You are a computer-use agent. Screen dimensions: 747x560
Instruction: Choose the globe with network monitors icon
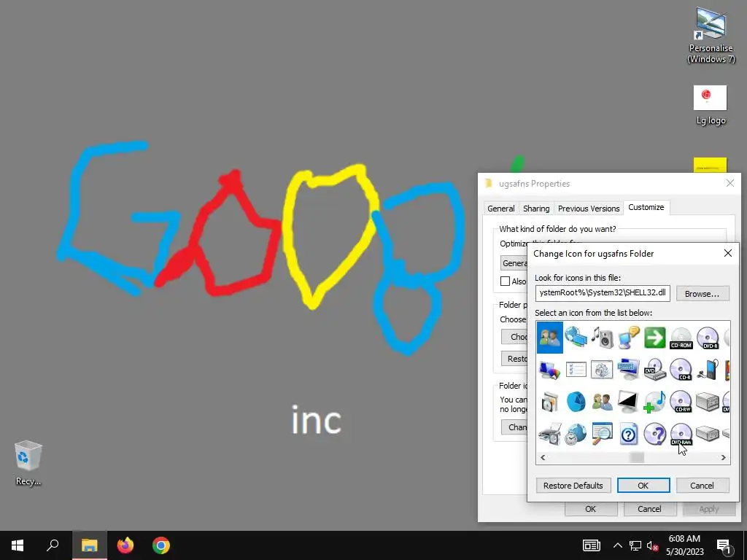tap(576, 337)
